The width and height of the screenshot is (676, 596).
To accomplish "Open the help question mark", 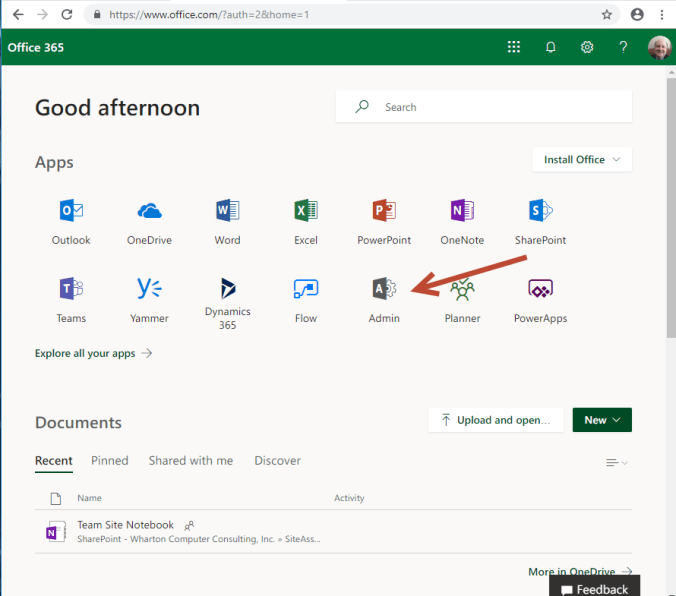I will click(x=623, y=47).
